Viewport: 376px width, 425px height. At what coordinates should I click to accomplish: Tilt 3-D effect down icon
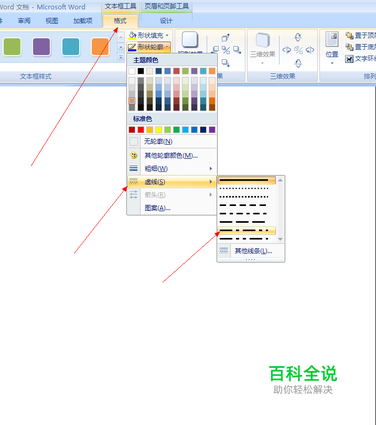click(298, 63)
